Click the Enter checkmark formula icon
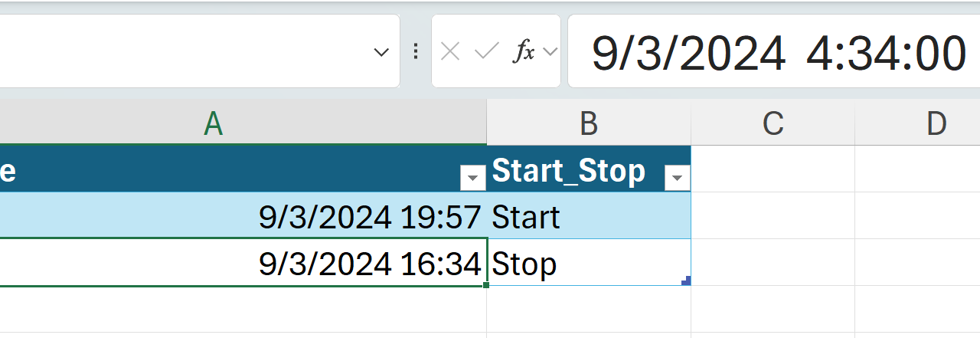980x338 pixels. [x=486, y=51]
